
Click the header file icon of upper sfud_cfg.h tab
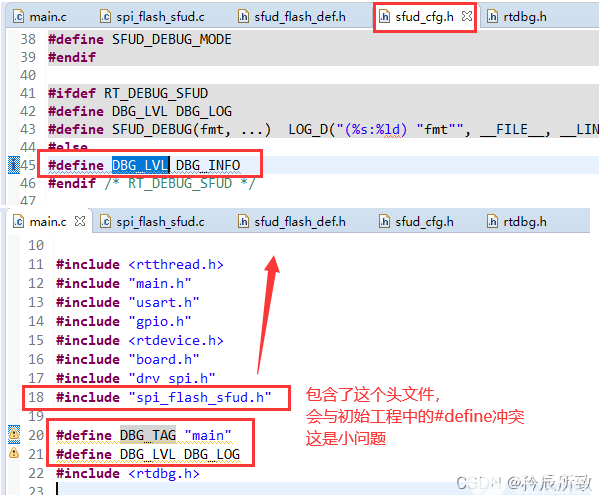384,17
